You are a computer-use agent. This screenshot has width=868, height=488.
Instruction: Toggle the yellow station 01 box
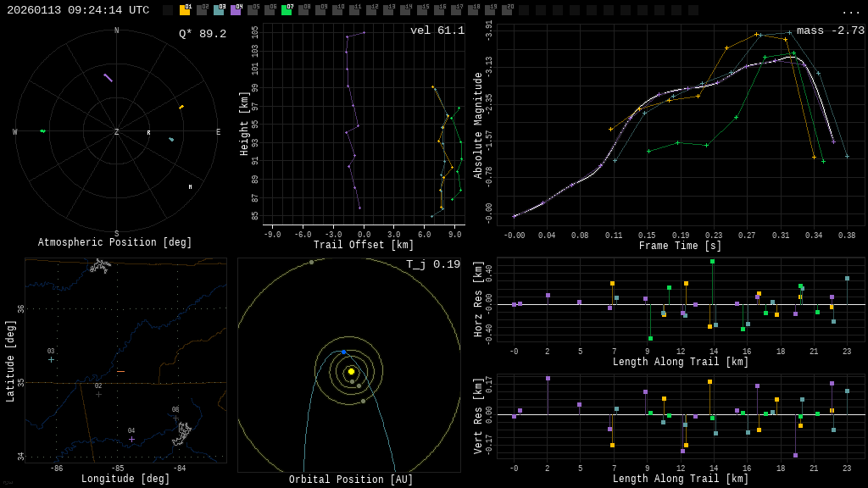[185, 10]
